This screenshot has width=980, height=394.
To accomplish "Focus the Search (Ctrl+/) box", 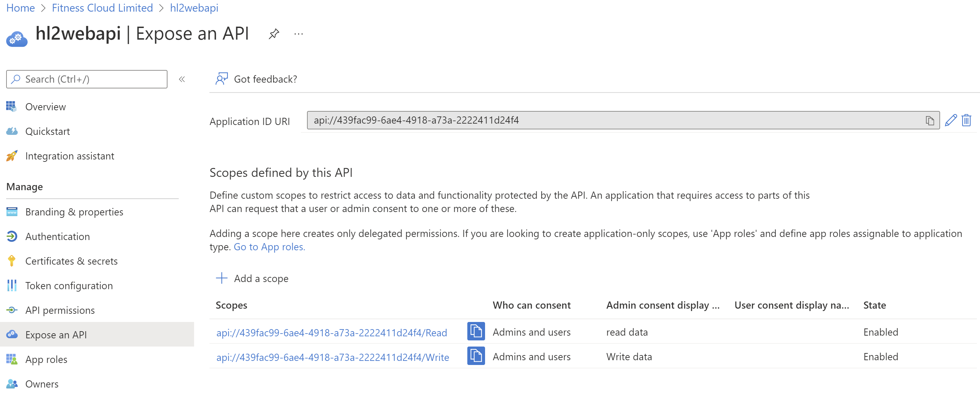I will [x=87, y=79].
